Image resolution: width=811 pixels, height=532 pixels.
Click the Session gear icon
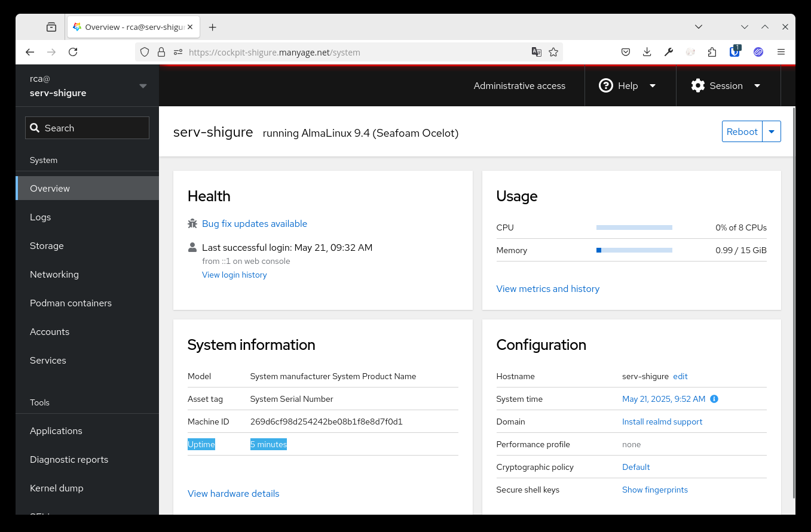[x=698, y=85]
